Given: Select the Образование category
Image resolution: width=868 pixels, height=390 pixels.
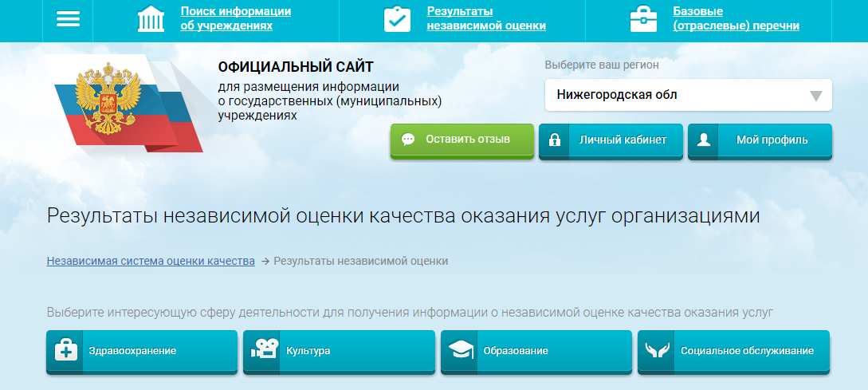Looking at the screenshot, I should click(536, 352).
